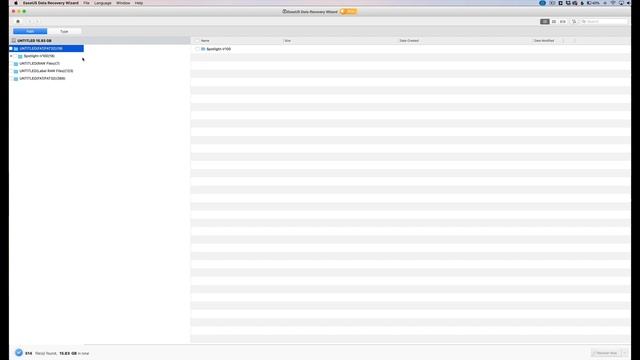Open the EaseUS Data Recovery Wizard app menu
Screen dimensions: 640x360
point(51,3)
